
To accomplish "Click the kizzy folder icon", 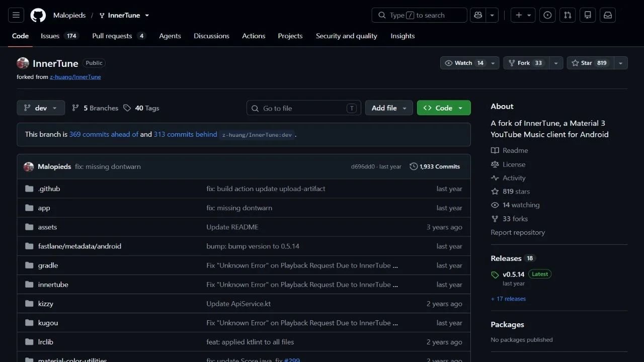I will (x=29, y=303).
